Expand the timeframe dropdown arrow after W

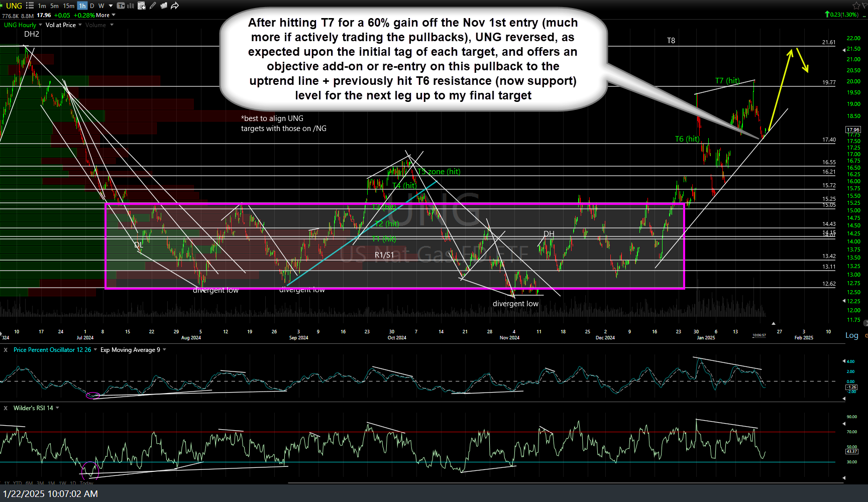coord(111,6)
